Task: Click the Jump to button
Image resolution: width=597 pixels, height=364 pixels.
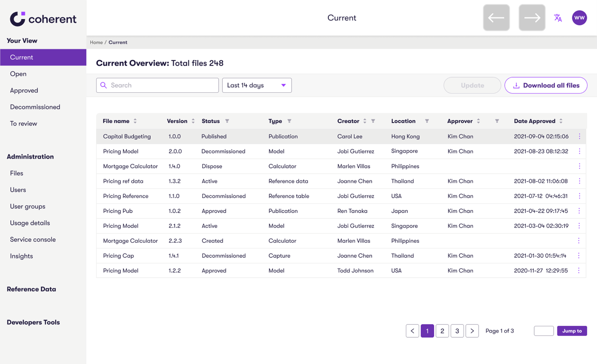Action: tap(572, 331)
